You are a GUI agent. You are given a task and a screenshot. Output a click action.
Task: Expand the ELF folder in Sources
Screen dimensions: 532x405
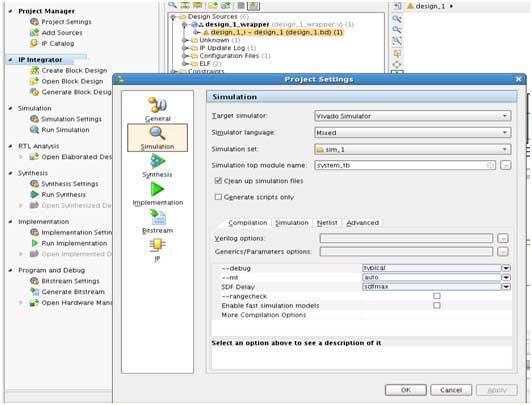[185, 64]
